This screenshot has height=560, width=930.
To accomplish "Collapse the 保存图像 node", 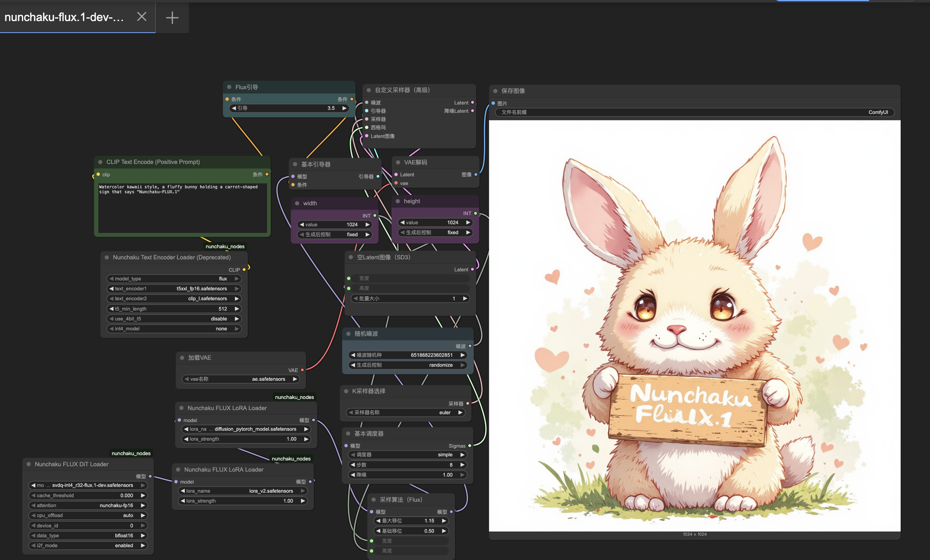I will 495,91.
